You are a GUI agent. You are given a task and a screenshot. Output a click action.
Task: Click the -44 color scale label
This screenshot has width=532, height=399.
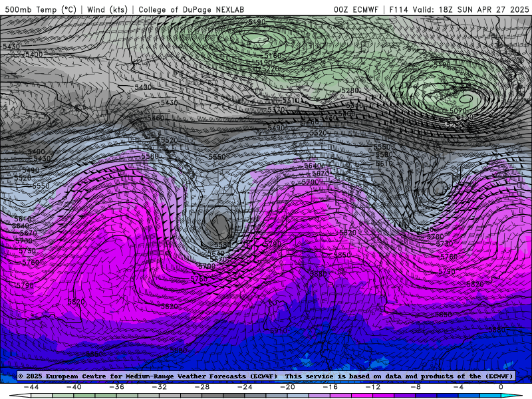pyautogui.click(x=31, y=387)
